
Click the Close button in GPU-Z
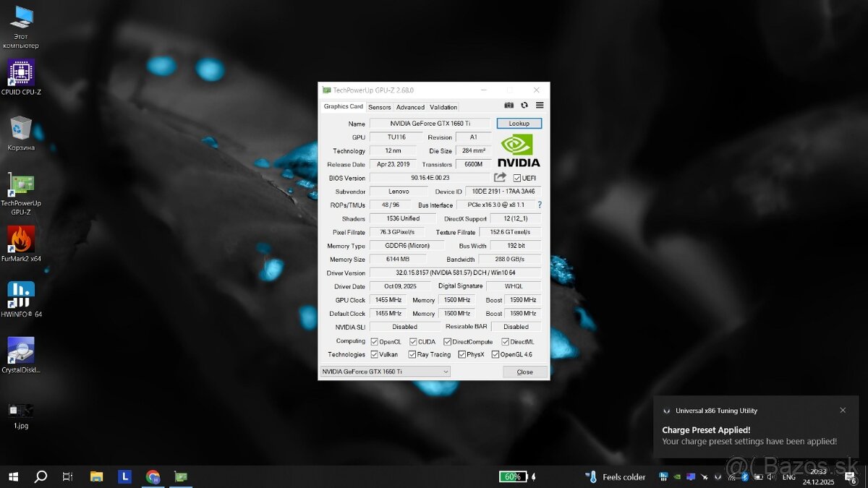(x=524, y=371)
